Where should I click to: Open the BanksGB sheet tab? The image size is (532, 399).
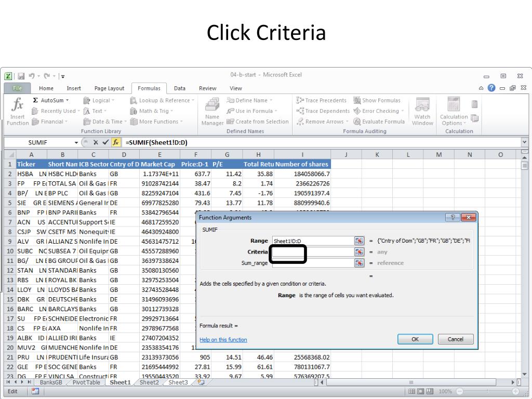point(51,382)
